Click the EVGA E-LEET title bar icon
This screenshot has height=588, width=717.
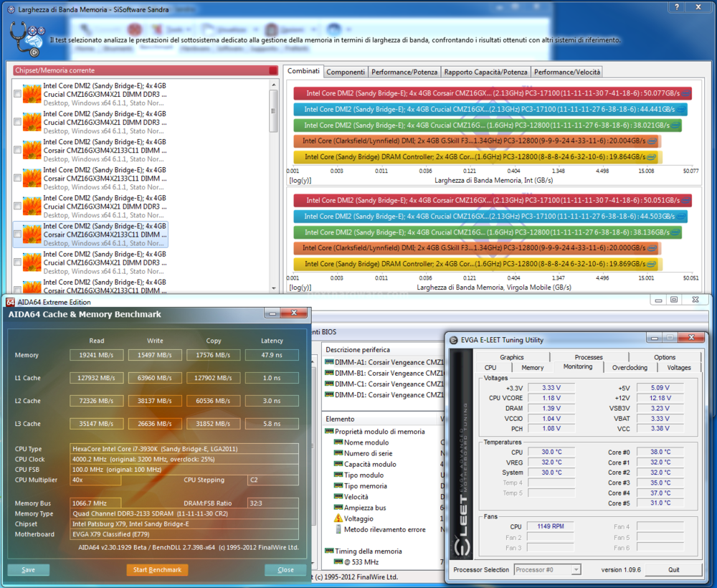(x=454, y=340)
